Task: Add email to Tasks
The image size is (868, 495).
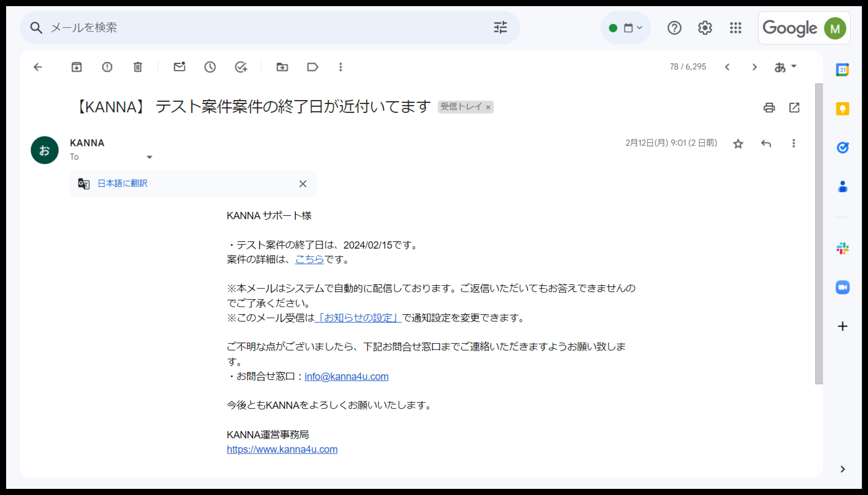Action: click(241, 67)
